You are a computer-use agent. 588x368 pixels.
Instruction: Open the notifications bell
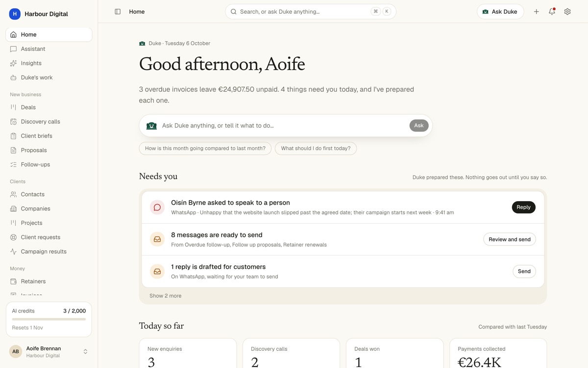point(552,12)
